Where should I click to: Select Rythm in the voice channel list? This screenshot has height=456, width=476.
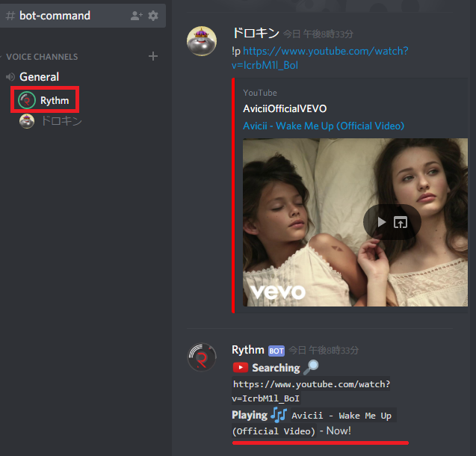(x=45, y=100)
